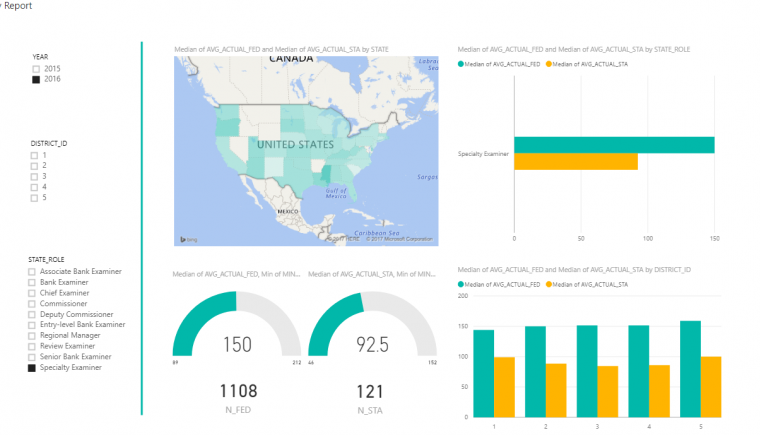Screen dimensions: 760x435
Task: Click orange STA legend marker in district chart
Action: (x=549, y=284)
